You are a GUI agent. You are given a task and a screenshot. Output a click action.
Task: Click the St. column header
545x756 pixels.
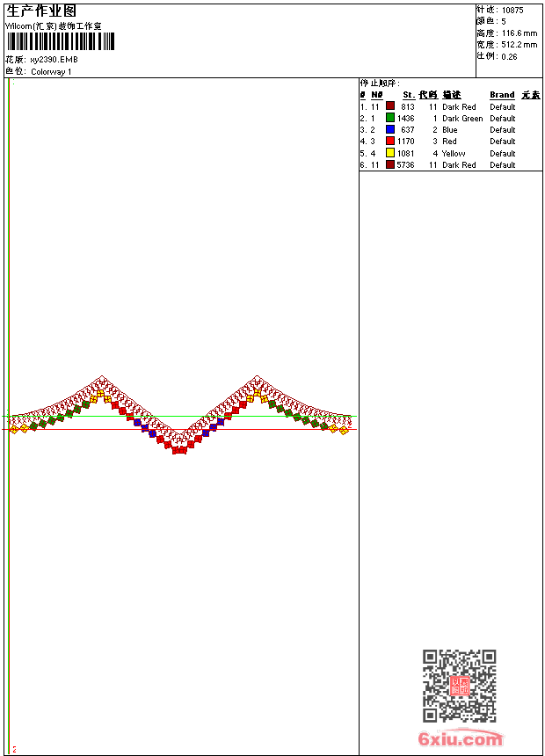pyautogui.click(x=409, y=95)
